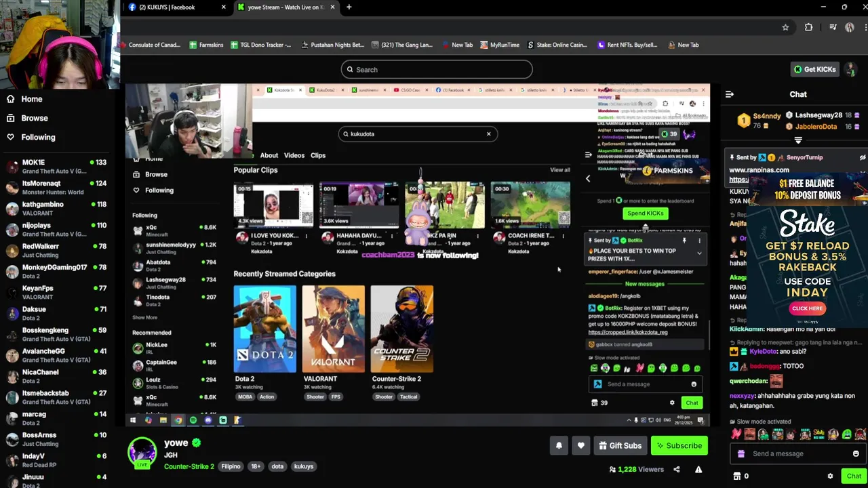This screenshot has width=868, height=488.
Task: Open RedWalkerr channel in sidebar
Action: tap(56, 250)
